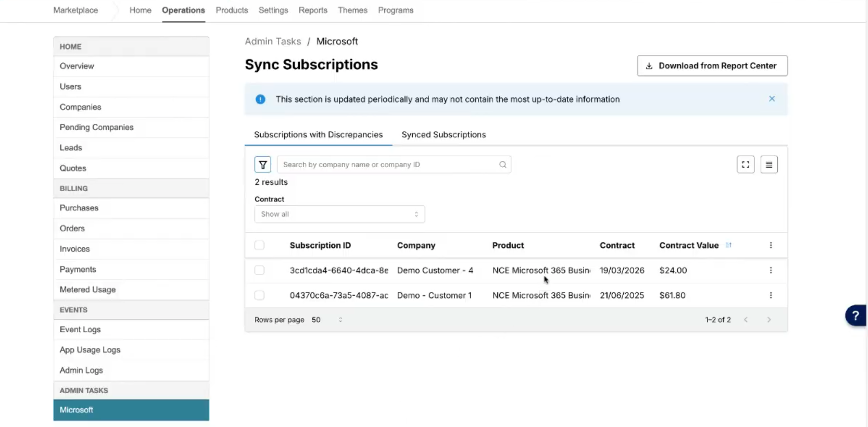Open header row three-dot menu
Screen dimensions: 868x427
pyautogui.click(x=770, y=245)
